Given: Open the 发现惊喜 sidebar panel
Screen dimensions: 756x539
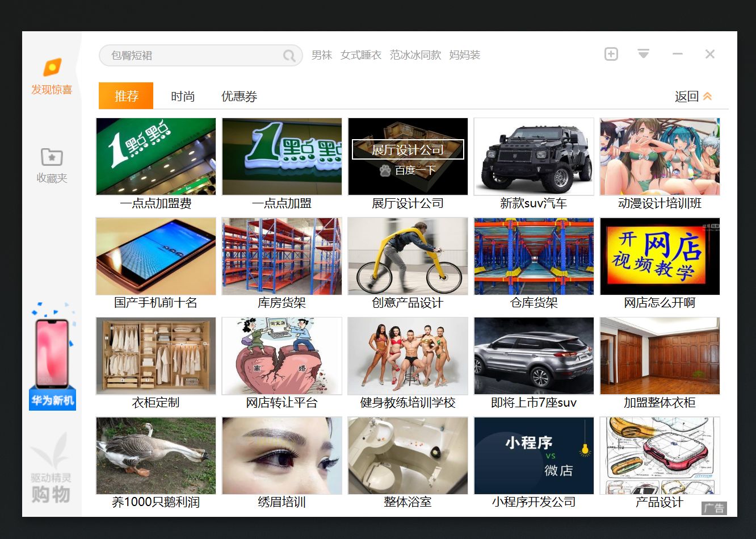Looking at the screenshot, I should click(x=52, y=77).
